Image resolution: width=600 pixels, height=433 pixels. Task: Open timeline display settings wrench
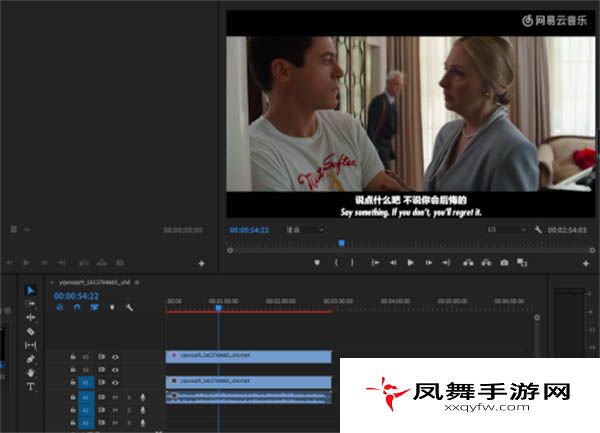pyautogui.click(x=129, y=307)
